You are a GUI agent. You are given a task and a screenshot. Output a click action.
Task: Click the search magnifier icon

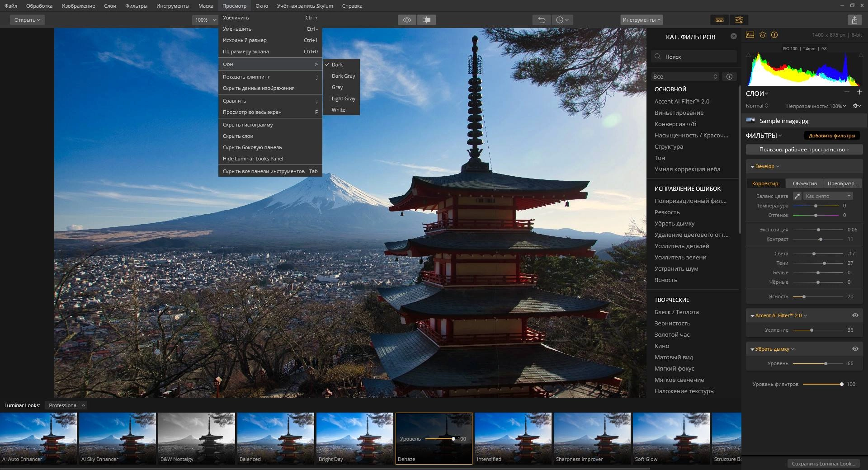click(658, 56)
